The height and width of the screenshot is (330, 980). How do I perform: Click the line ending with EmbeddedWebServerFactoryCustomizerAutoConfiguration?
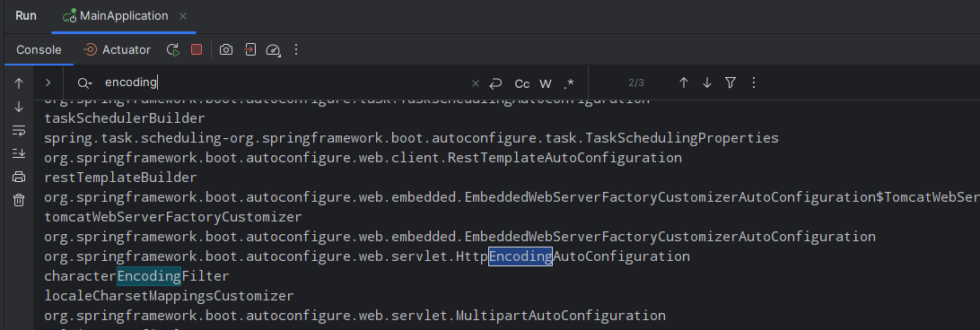(459, 237)
